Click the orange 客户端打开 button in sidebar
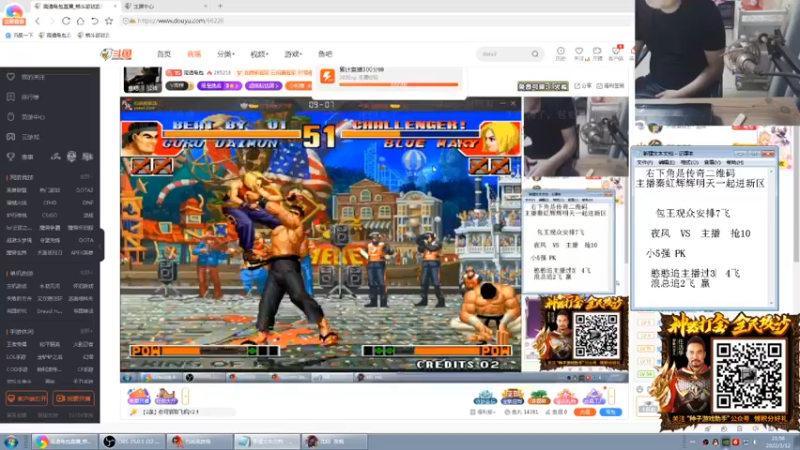 click(27, 398)
